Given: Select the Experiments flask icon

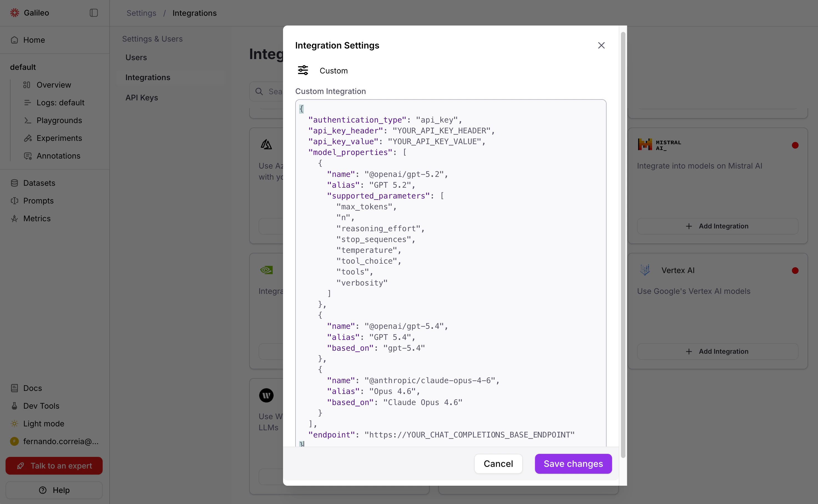Looking at the screenshot, I should (x=28, y=138).
